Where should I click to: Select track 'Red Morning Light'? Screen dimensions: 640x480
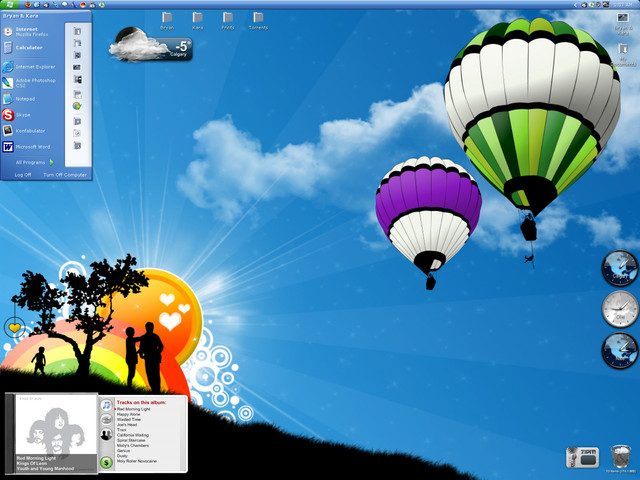(133, 409)
